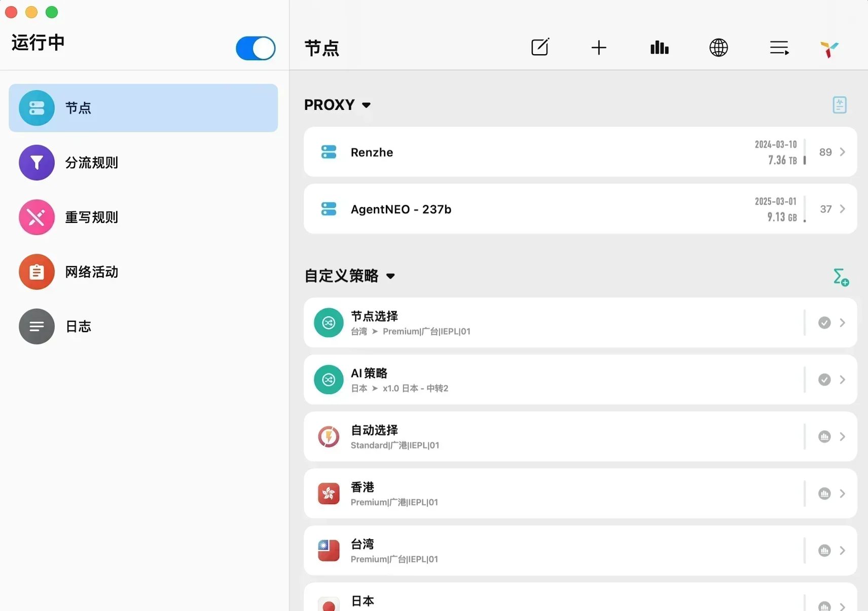Select 节点 in the sidebar

point(143,108)
